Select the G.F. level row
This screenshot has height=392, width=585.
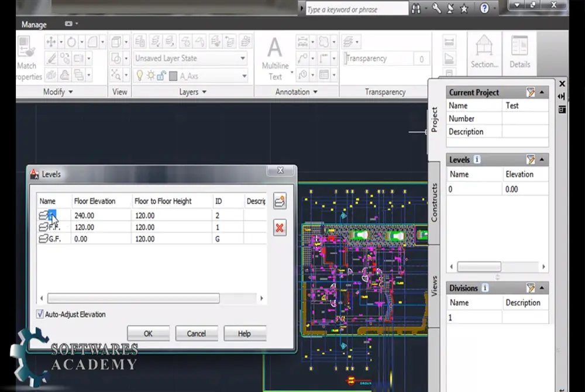click(152, 239)
